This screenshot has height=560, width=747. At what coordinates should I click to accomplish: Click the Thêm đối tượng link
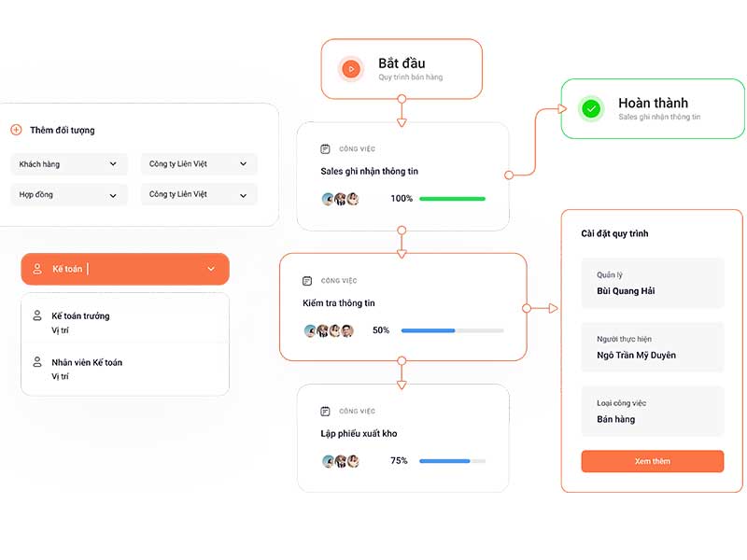click(62, 130)
